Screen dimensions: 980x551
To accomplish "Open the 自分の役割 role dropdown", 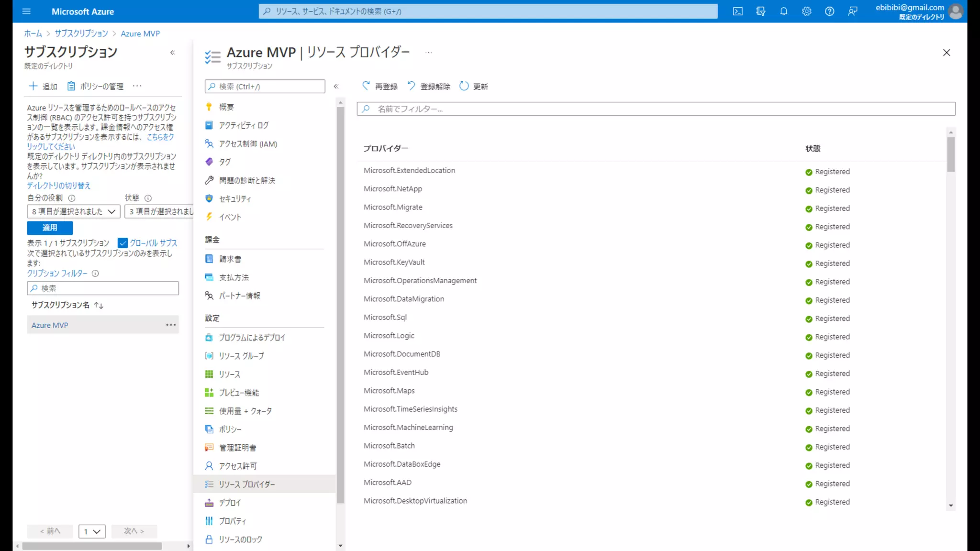I will pyautogui.click(x=73, y=211).
